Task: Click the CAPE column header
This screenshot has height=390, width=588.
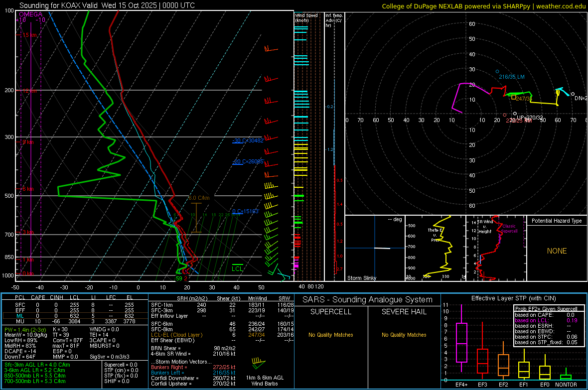Action: (38, 297)
